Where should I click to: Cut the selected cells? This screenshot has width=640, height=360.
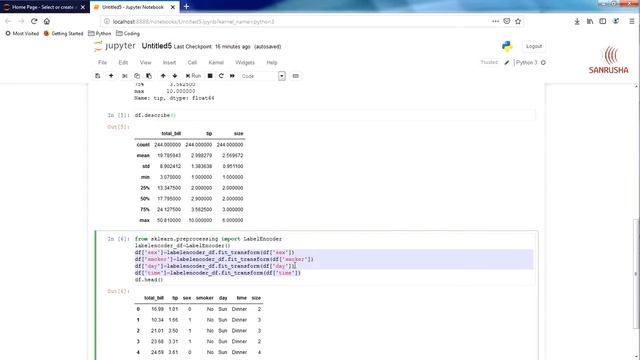point(125,76)
